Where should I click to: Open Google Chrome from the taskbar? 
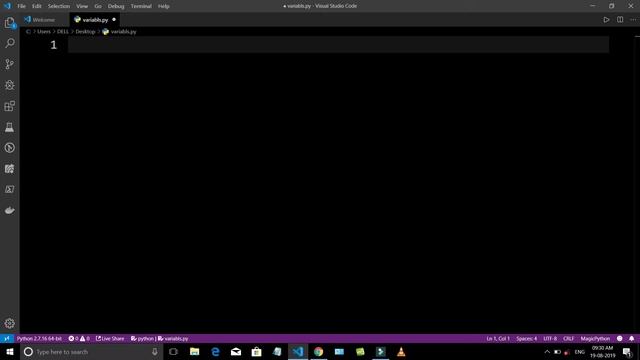pyautogui.click(x=318, y=351)
